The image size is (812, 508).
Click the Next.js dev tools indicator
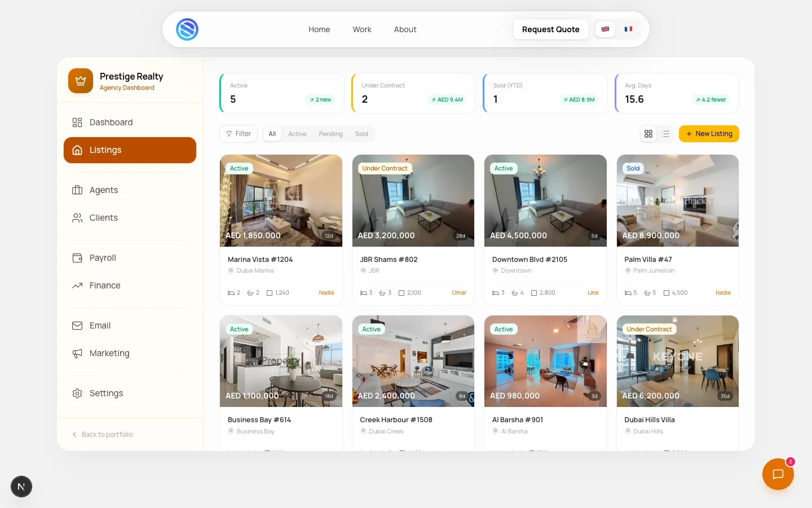click(x=21, y=487)
